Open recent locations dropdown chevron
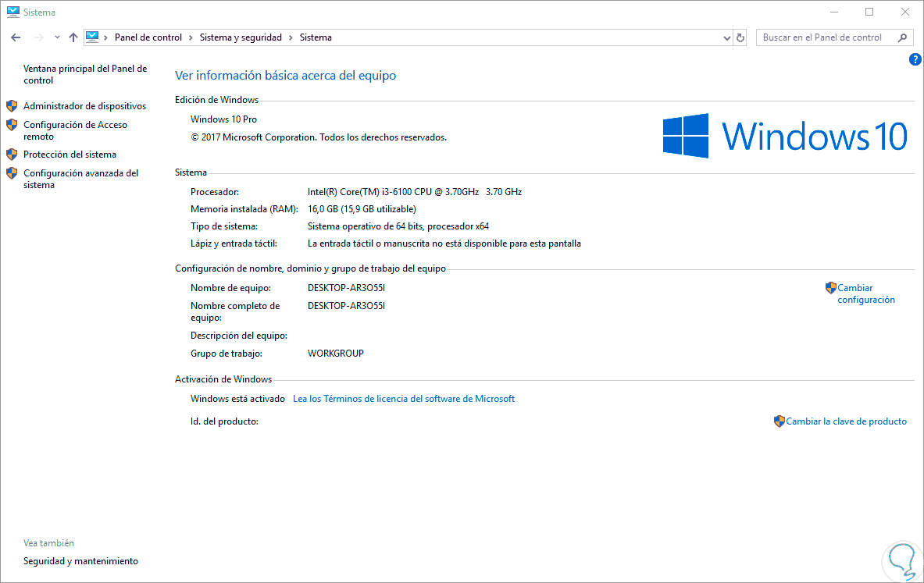This screenshot has width=924, height=583. click(57, 37)
